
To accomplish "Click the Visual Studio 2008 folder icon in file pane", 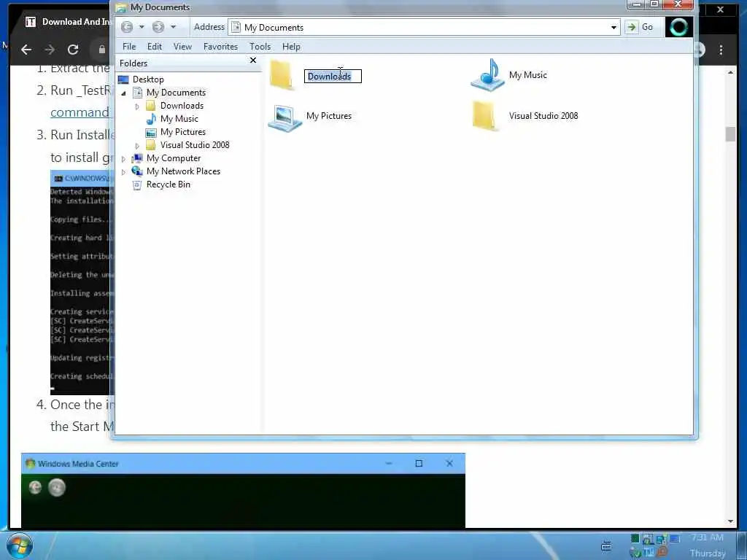I will click(485, 116).
